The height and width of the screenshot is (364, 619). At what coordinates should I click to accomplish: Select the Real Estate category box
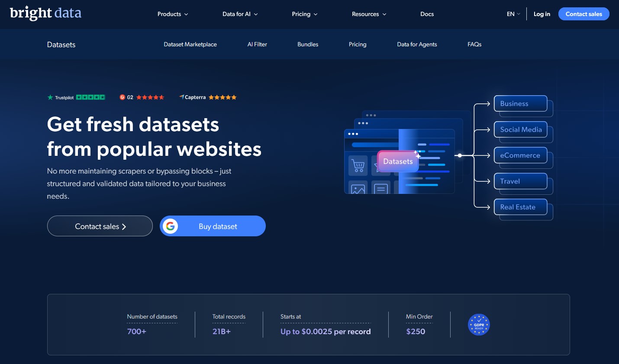point(521,207)
